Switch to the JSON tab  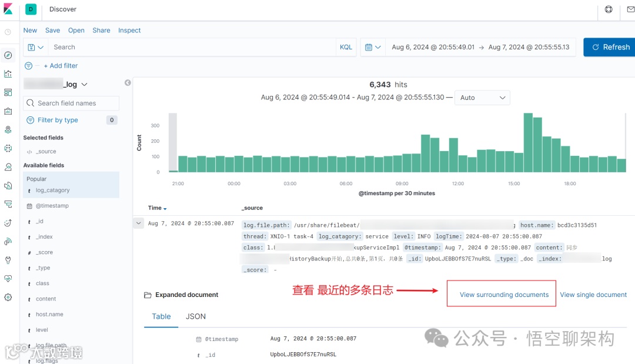click(x=196, y=316)
